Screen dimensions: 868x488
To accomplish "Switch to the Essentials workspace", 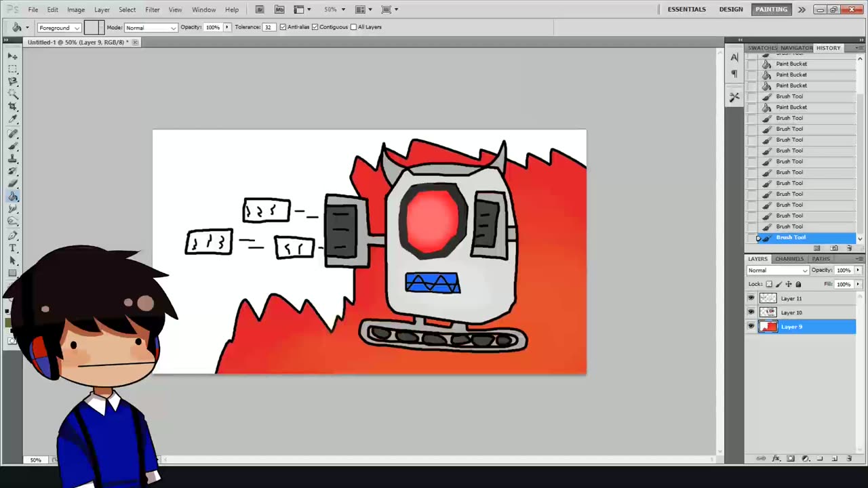I will [x=687, y=9].
